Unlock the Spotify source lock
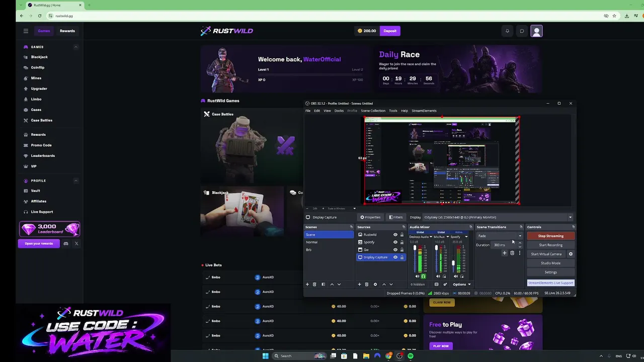 tap(401, 242)
